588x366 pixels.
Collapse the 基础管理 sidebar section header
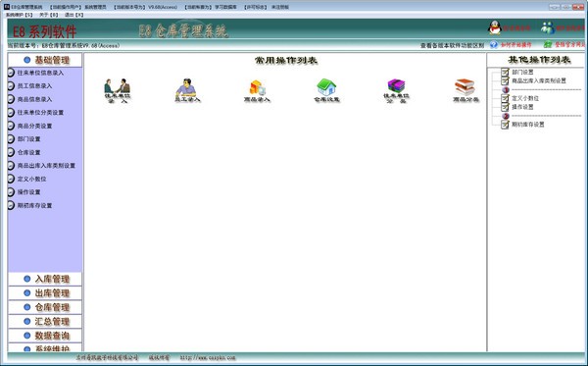coord(45,60)
